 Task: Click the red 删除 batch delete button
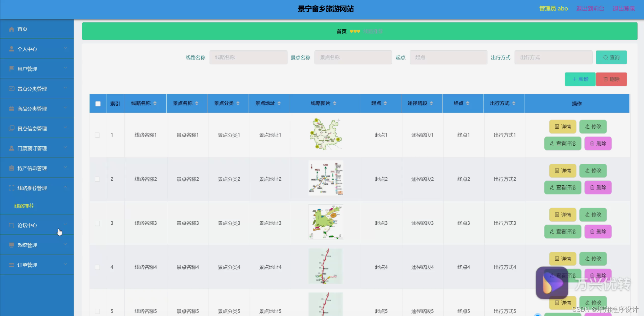pos(611,79)
